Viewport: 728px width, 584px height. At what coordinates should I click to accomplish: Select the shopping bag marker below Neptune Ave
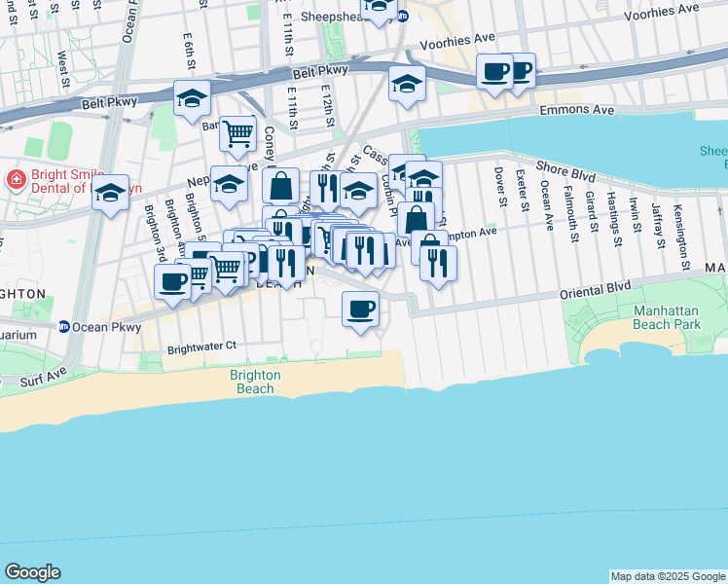280,188
